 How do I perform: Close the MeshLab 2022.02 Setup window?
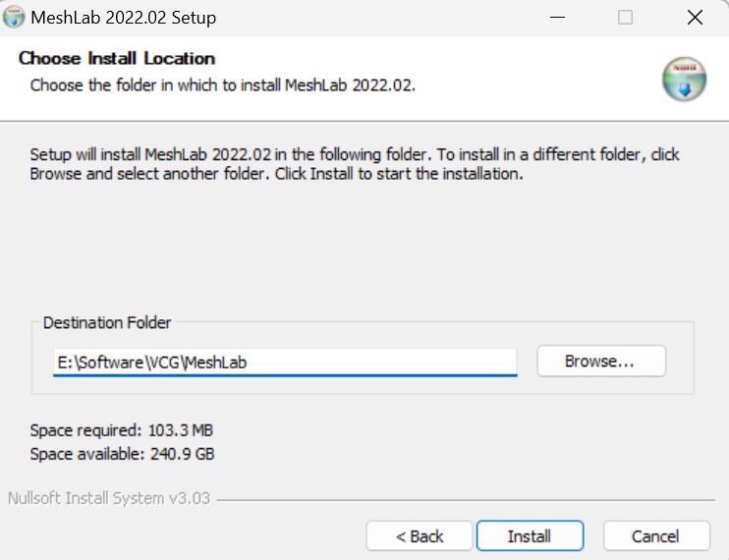click(x=695, y=18)
